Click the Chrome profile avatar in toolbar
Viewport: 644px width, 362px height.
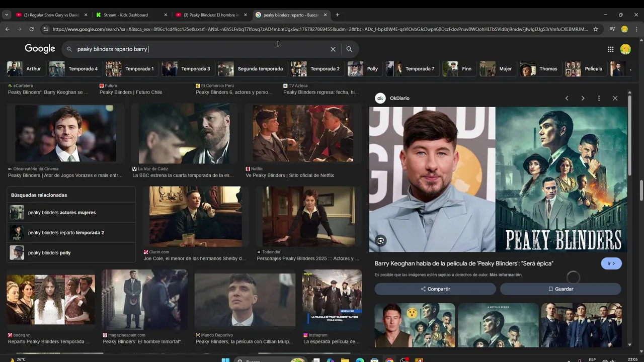tap(624, 29)
